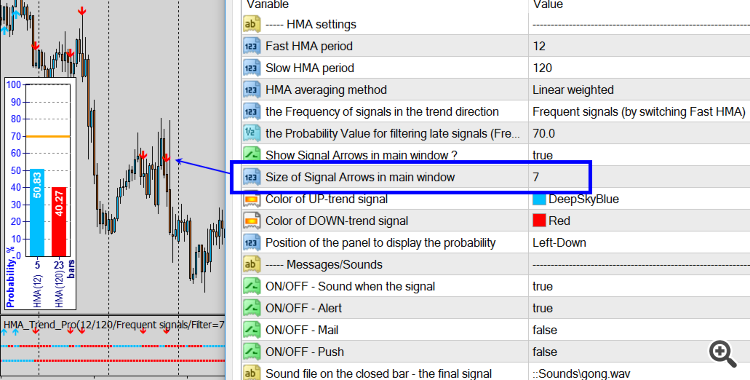Click the HMA averaging method label
This screenshot has width=750, height=380.
326,90
